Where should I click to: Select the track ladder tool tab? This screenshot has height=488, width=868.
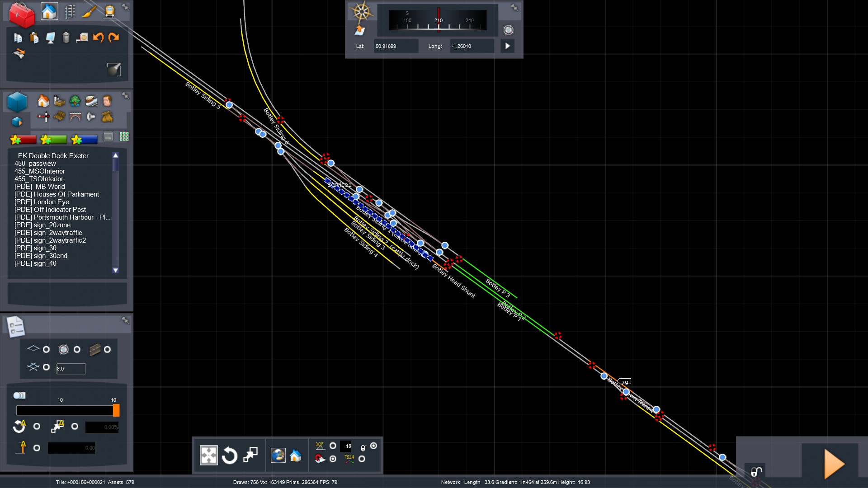point(70,11)
